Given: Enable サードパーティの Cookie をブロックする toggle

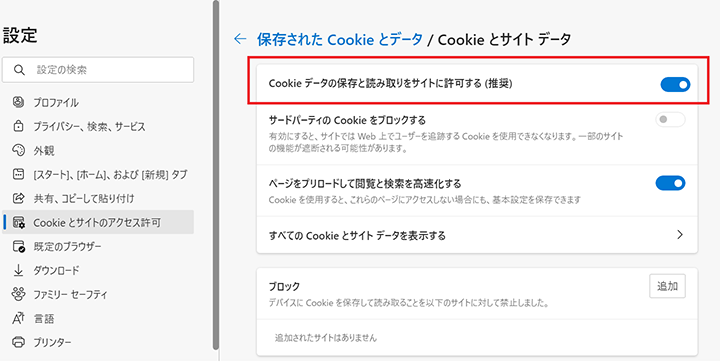Looking at the screenshot, I should click(x=670, y=120).
